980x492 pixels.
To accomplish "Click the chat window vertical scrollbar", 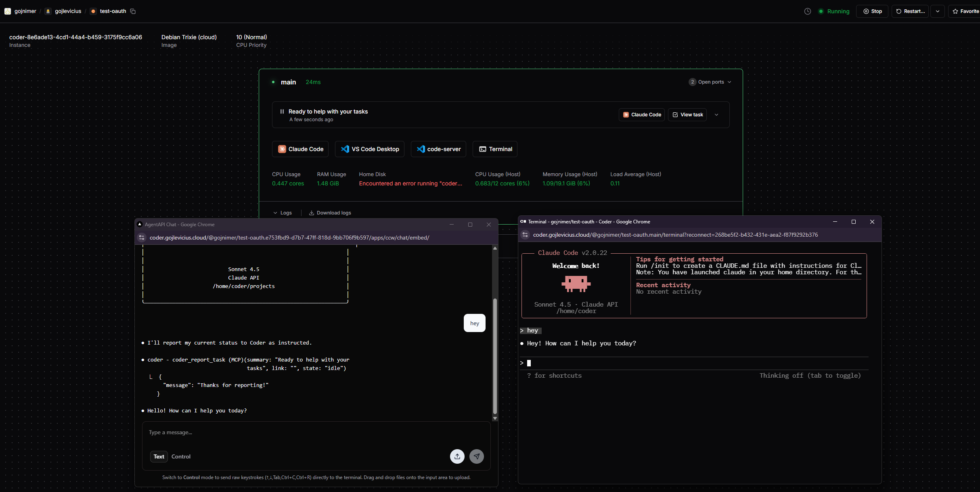I will point(495,355).
